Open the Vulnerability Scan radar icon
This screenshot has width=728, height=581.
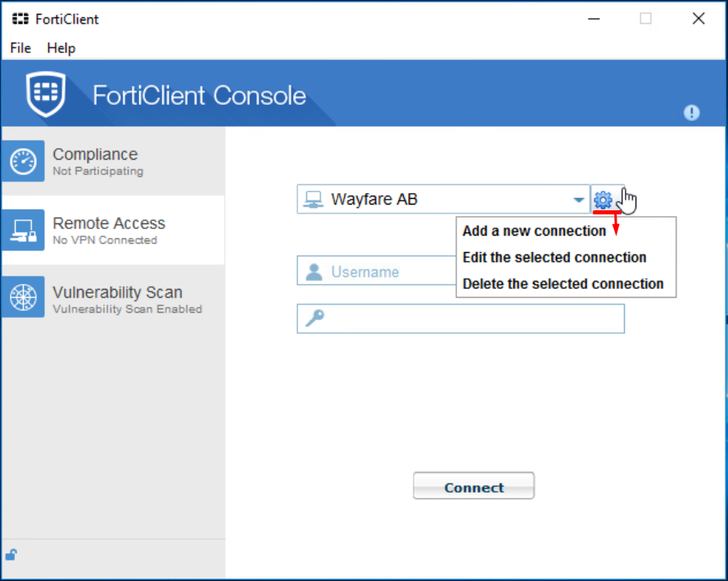23,299
